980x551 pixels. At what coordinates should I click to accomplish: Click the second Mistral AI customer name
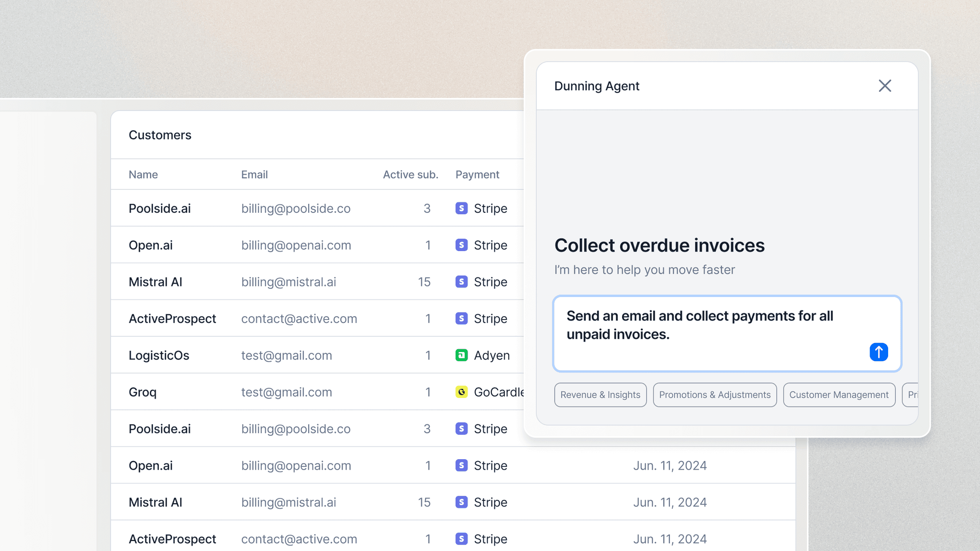[x=156, y=502]
